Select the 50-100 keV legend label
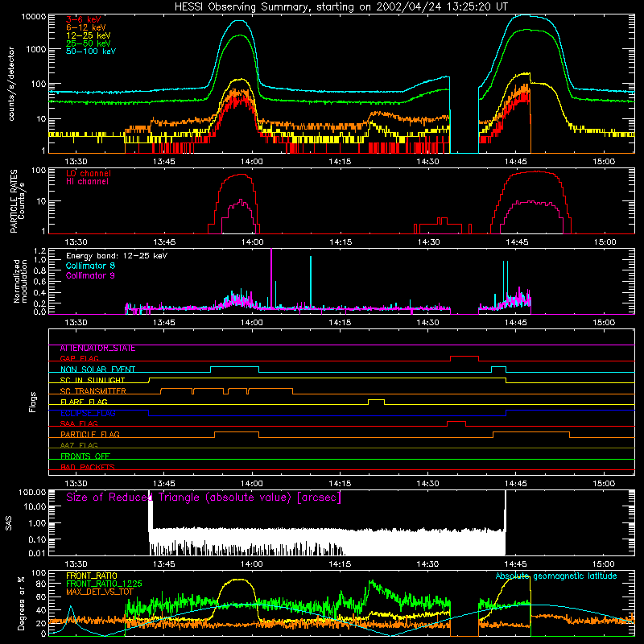Image resolution: width=644 pixels, height=644 pixels. coord(91,52)
